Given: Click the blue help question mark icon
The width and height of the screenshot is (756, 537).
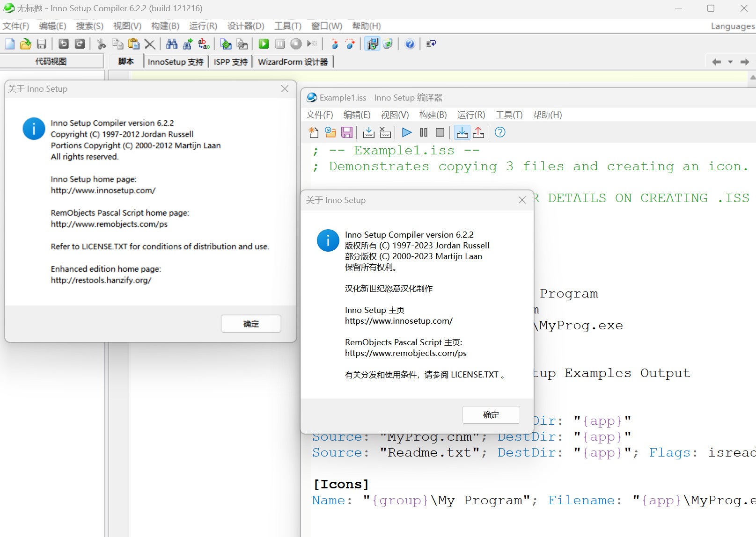Looking at the screenshot, I should [410, 44].
